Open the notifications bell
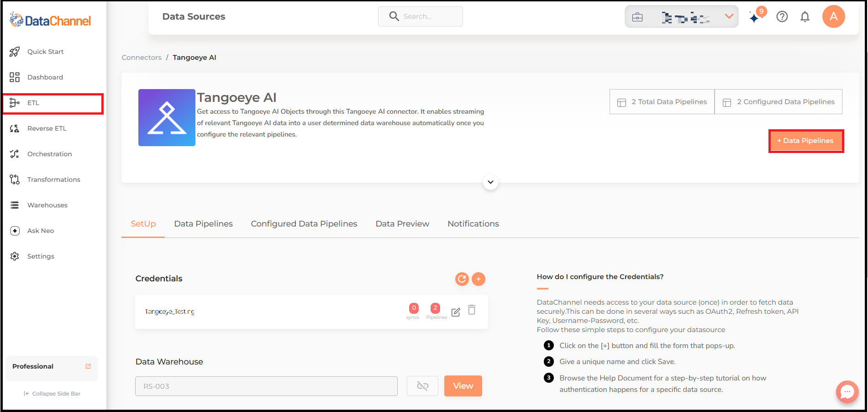 click(805, 17)
